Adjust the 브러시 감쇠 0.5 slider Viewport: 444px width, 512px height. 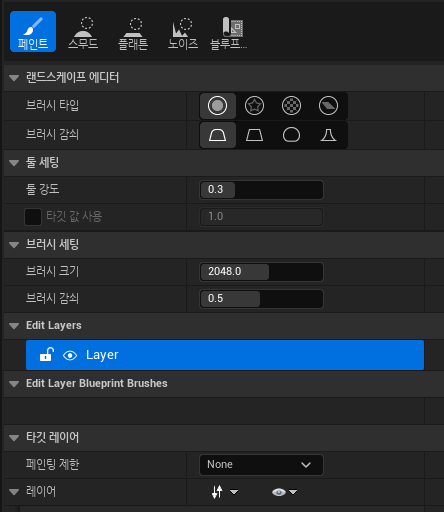click(261, 299)
